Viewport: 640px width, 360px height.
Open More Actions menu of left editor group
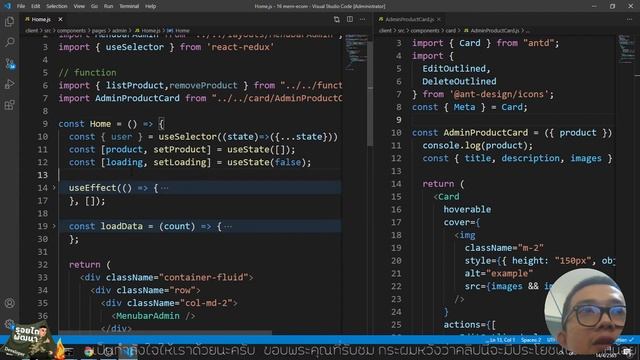362,19
